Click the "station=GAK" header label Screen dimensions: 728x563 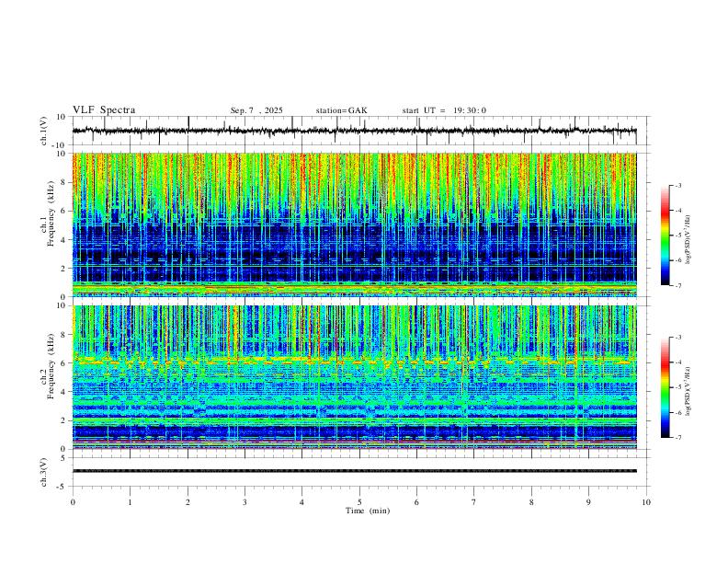[341, 110]
